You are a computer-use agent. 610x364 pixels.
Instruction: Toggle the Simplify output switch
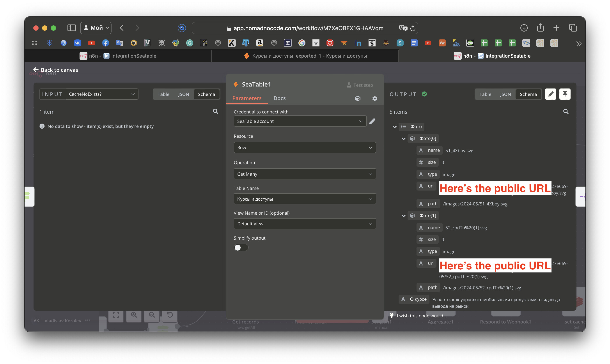click(x=241, y=248)
